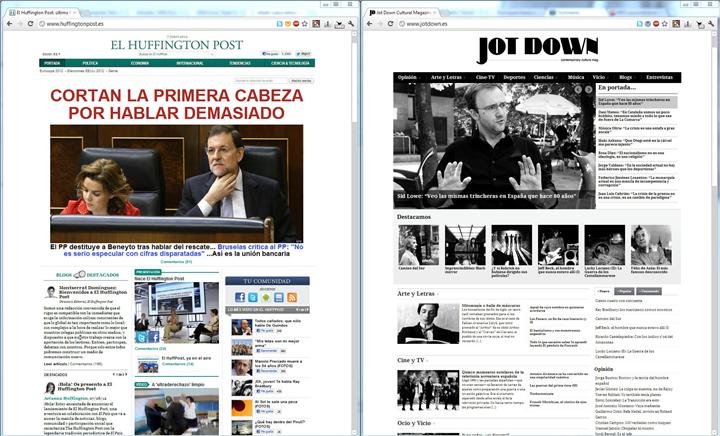Image resolution: width=720 pixels, height=436 pixels.
Task: Click the huffingtonpost.es address bar
Action: [x=156, y=24]
